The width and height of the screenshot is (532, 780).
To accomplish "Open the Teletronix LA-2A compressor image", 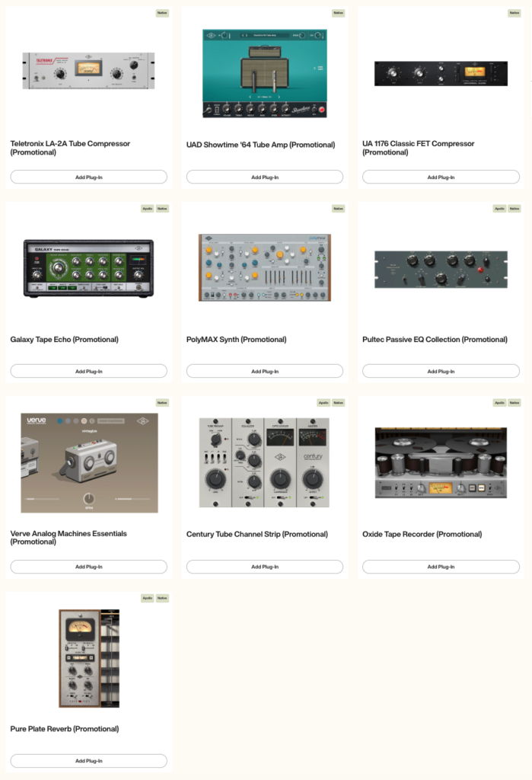I will 88,71.
